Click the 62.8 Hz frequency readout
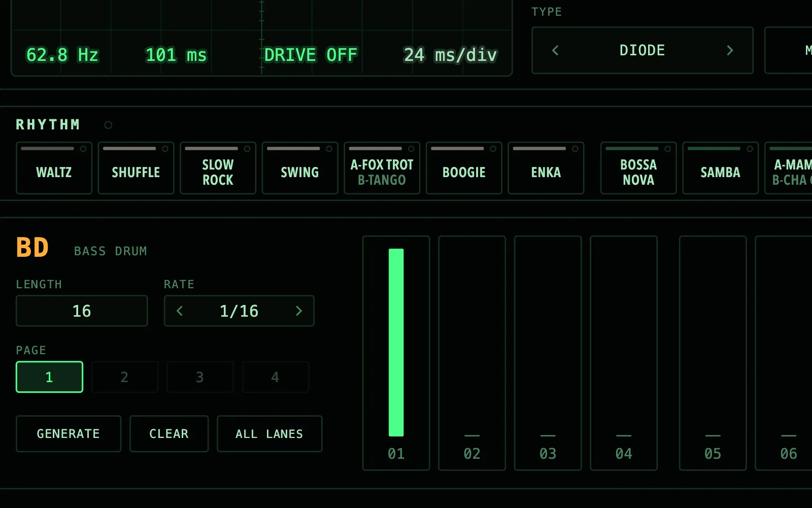 tap(62, 55)
